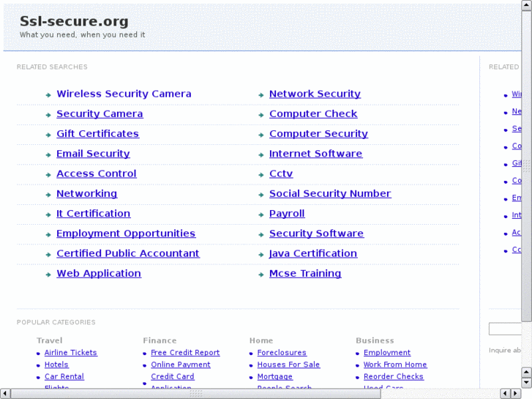Click the It Certification link
The width and height of the screenshot is (532, 399).
tap(94, 214)
